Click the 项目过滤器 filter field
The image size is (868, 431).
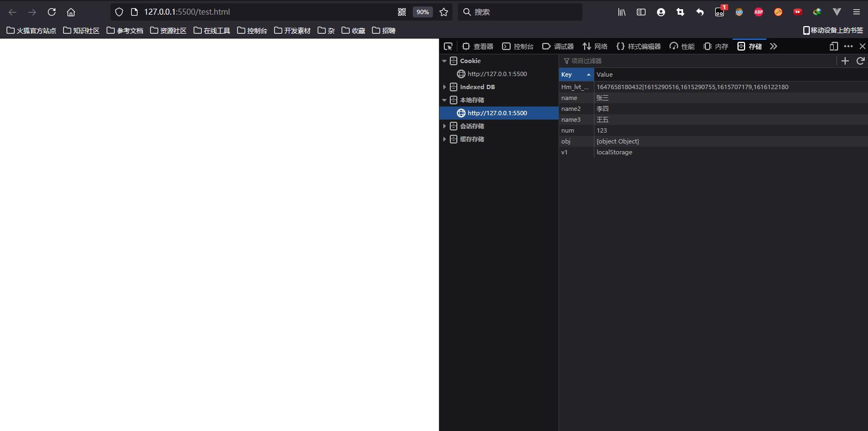(697, 61)
